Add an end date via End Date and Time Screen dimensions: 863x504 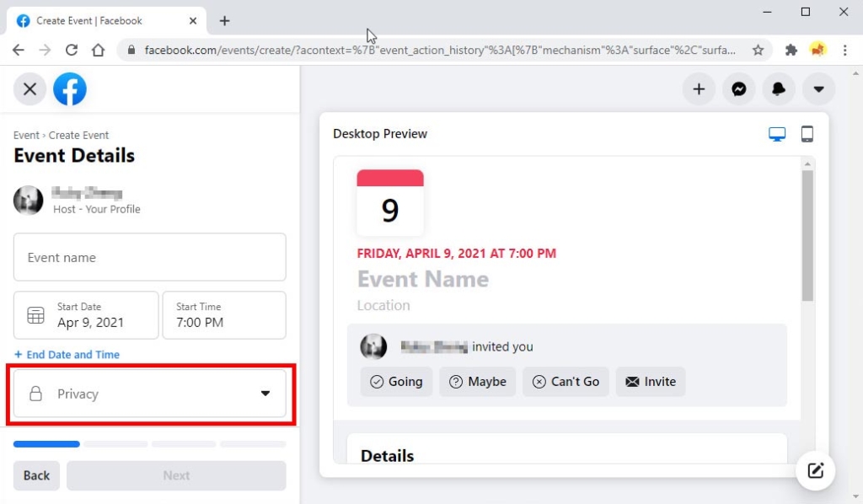[x=67, y=354]
